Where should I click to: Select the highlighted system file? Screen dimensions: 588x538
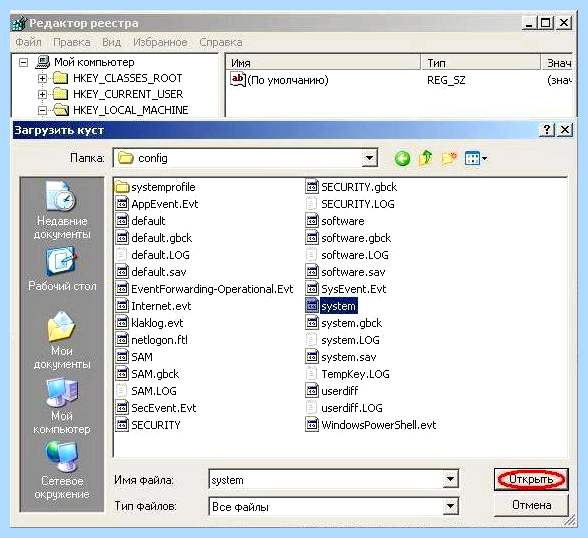click(331, 306)
